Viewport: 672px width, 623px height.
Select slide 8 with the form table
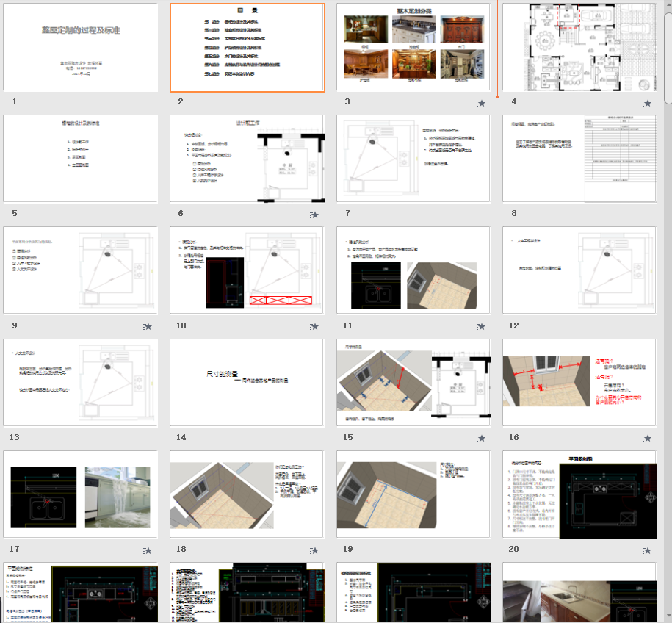pyautogui.click(x=579, y=159)
